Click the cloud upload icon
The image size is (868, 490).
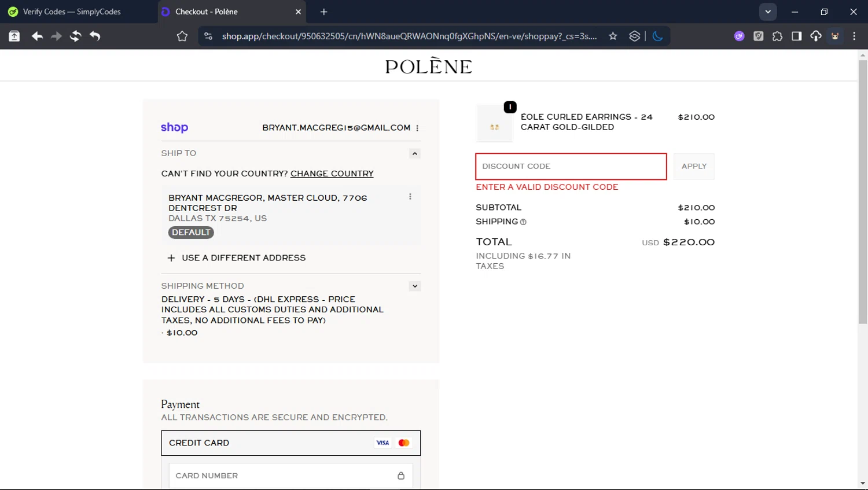click(x=816, y=36)
